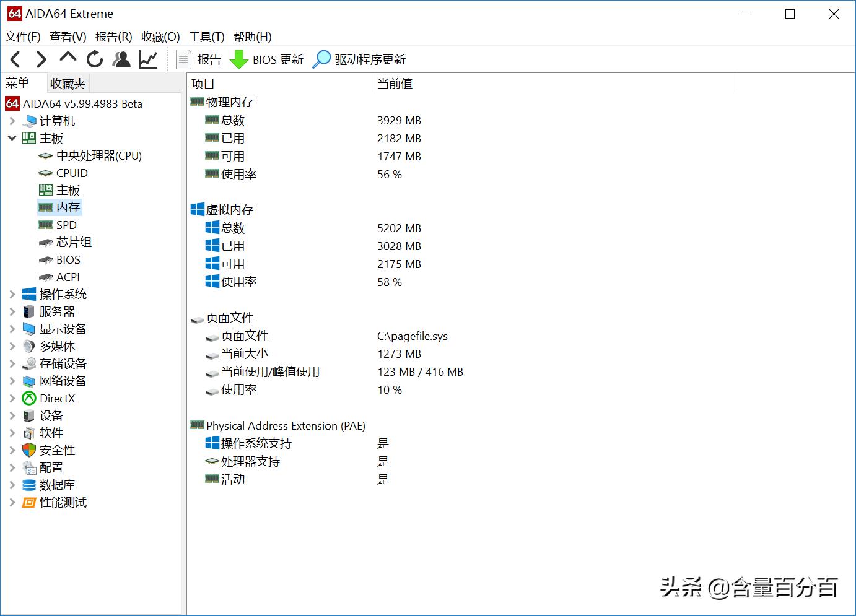Image resolution: width=856 pixels, height=616 pixels.
Task: Open the 工具 menu
Action: coord(207,37)
